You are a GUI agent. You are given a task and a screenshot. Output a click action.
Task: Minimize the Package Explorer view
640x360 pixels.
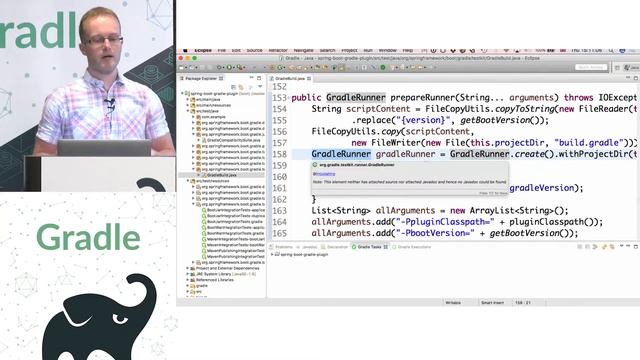coord(252,78)
